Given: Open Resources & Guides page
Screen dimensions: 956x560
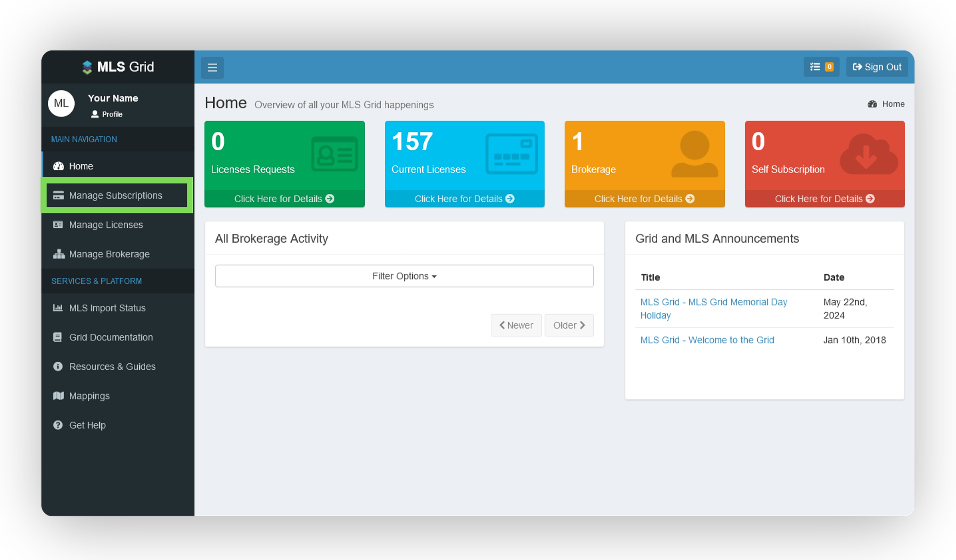Looking at the screenshot, I should pos(118,367).
